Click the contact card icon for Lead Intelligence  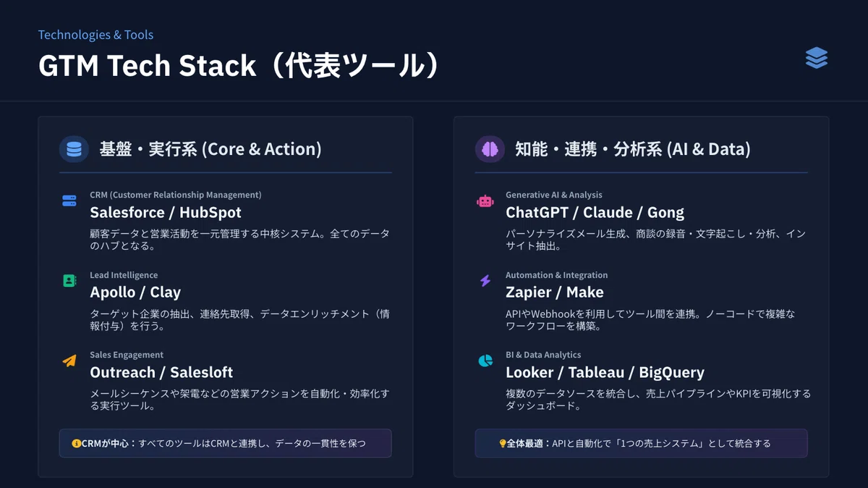(x=69, y=280)
